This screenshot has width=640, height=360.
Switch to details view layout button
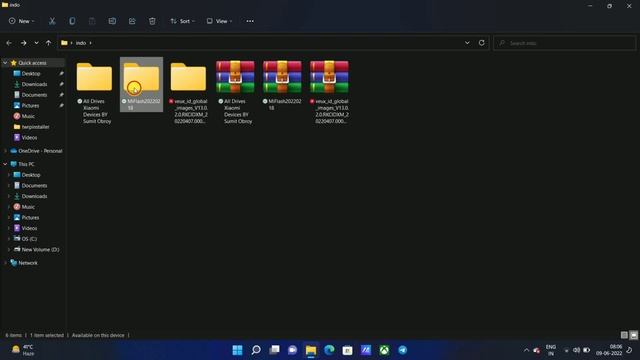pyautogui.click(x=624, y=335)
